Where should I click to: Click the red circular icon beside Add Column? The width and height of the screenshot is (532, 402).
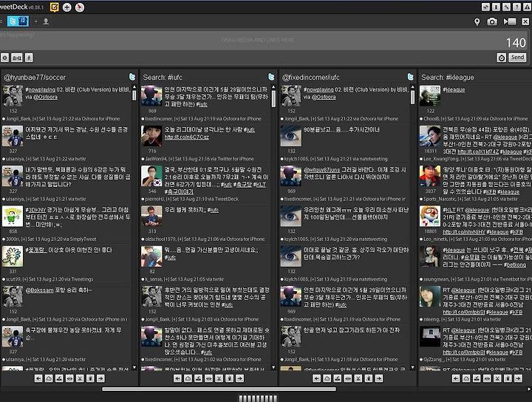(80, 7)
